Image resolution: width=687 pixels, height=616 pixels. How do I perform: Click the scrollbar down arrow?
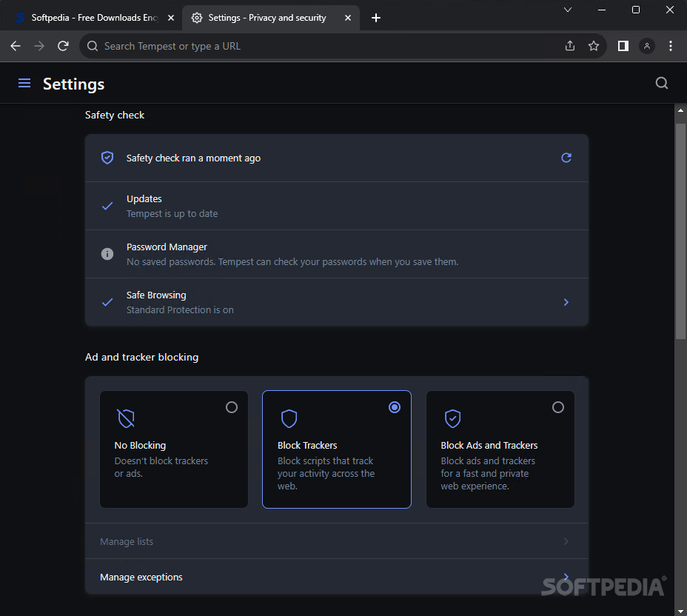680,611
